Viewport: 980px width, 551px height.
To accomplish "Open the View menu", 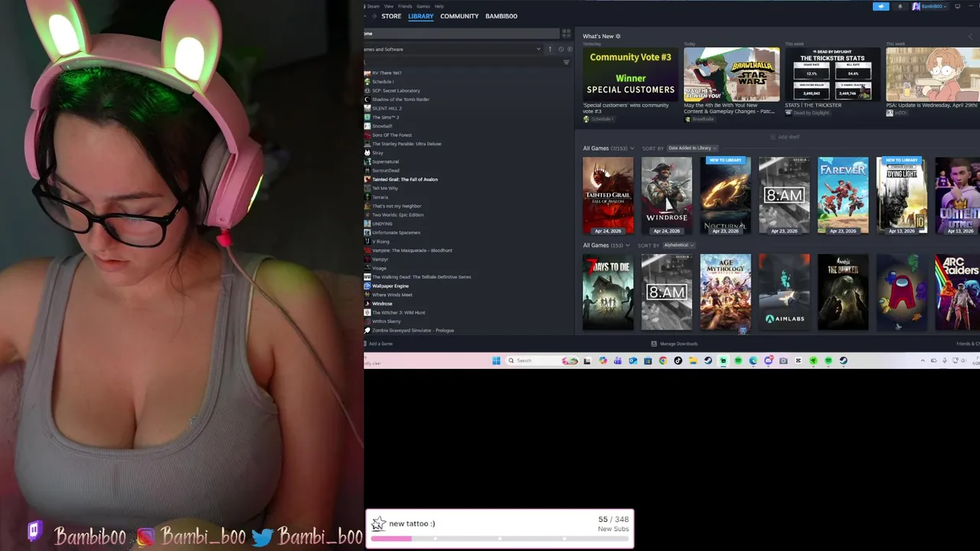I will [388, 6].
